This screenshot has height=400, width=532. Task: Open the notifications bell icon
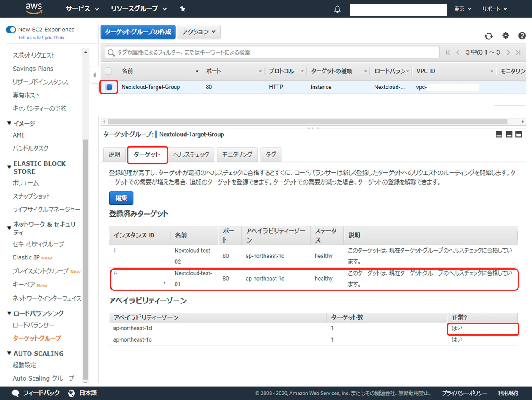(337, 9)
